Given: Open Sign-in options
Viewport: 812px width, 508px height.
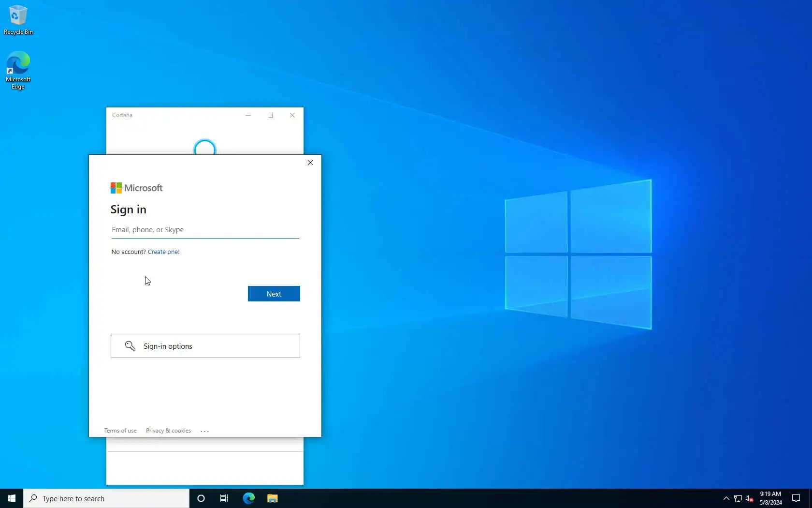Looking at the screenshot, I should coord(205,346).
